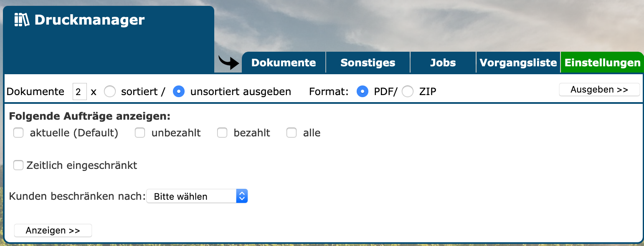Tick the unbezahlt checkbox
The height and width of the screenshot is (246, 644).
[140, 133]
